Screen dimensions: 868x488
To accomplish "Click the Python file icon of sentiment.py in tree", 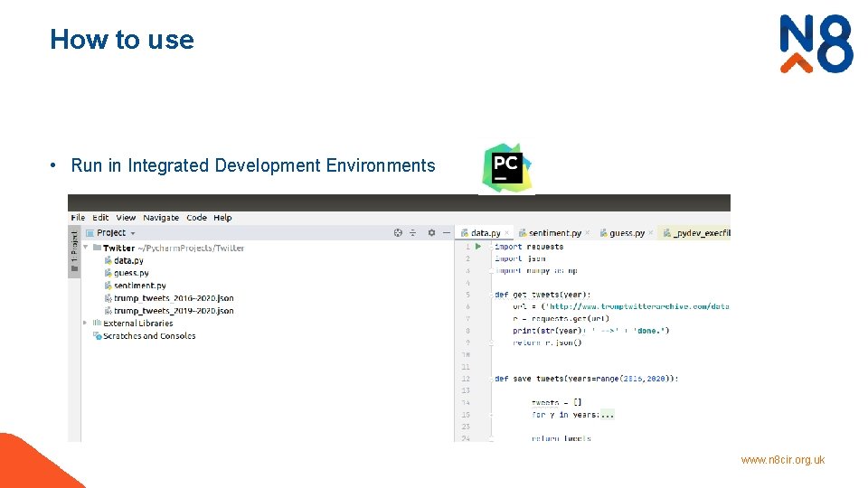I will coord(108,286).
